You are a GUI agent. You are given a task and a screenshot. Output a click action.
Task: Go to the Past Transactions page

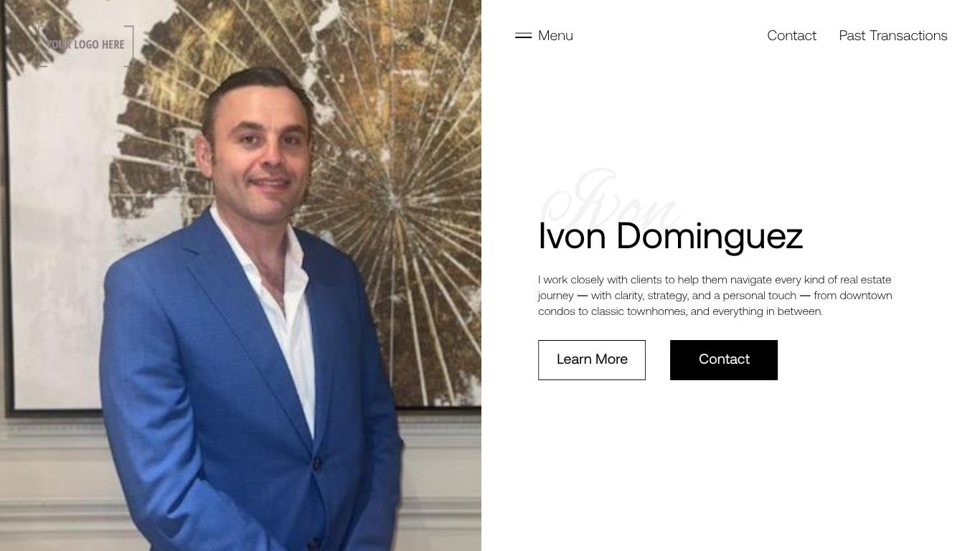pos(893,35)
